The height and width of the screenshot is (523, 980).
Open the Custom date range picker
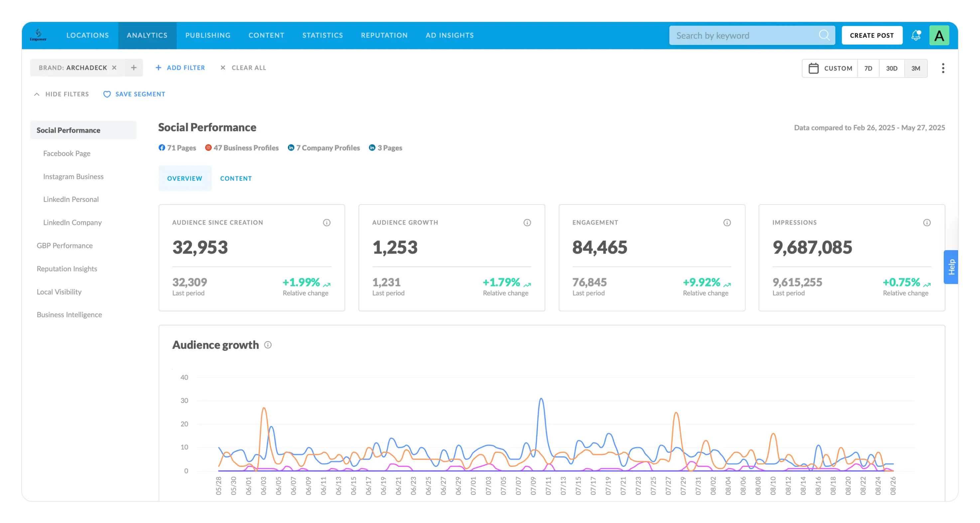click(830, 69)
